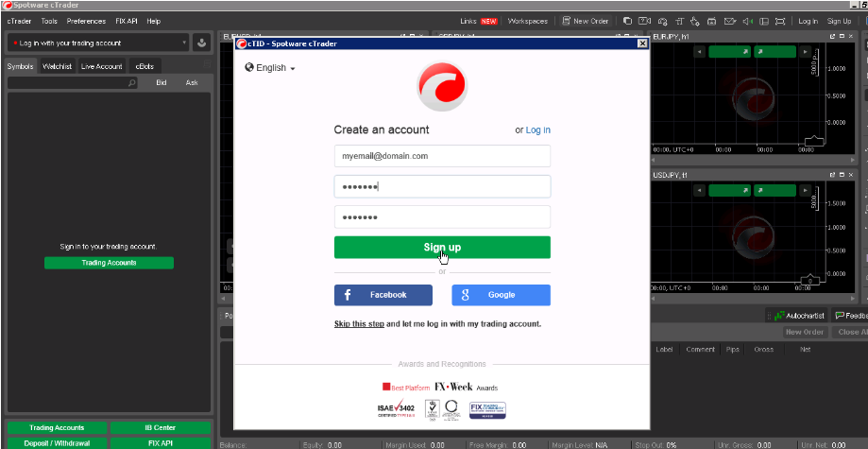868x449 pixels.
Task: Detach the USDJPY chart window
Action: [x=832, y=175]
